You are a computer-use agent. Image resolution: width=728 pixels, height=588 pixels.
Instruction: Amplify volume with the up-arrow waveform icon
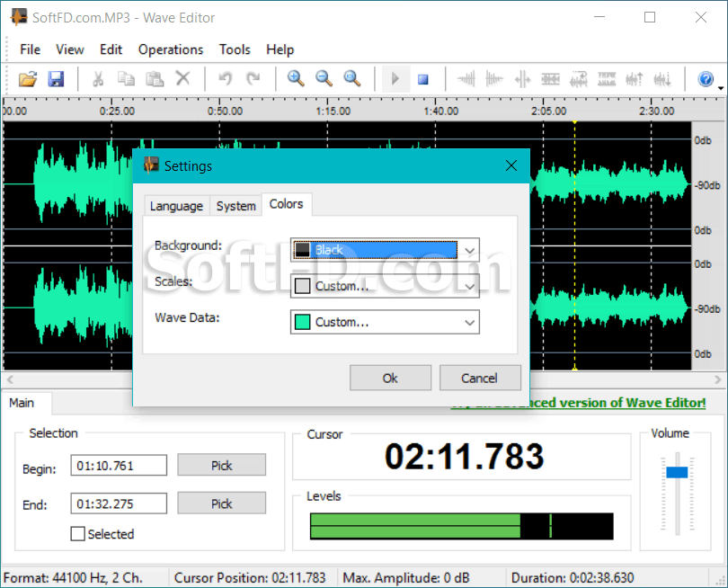coord(635,79)
